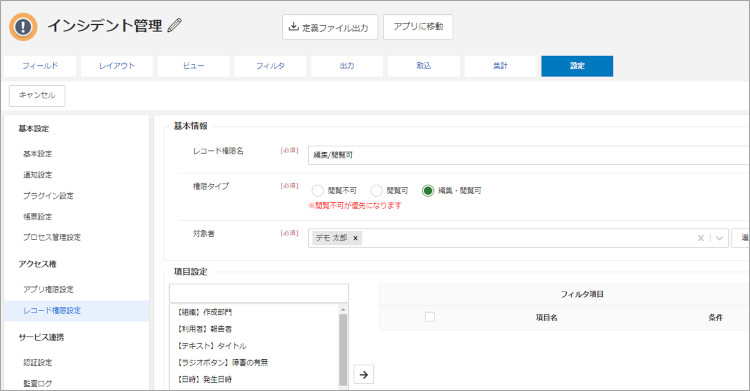Image resolution: width=750 pixels, height=391 pixels.
Task: Expand the 対象者 dropdown chevron
Action: 719,238
